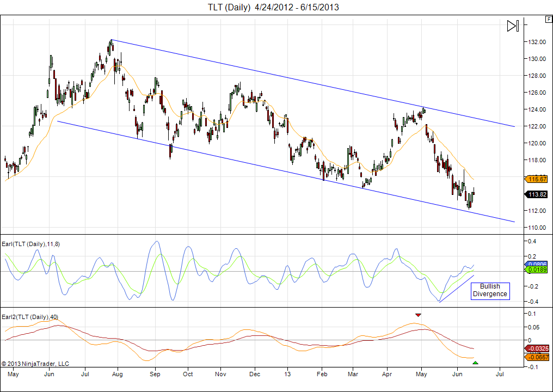Click the F icon in the top-right corner

click(x=548, y=19)
